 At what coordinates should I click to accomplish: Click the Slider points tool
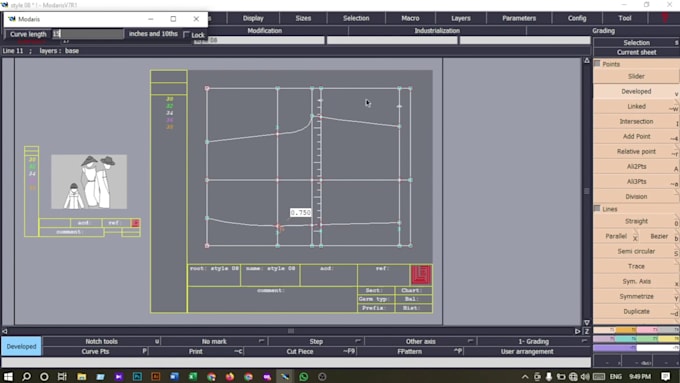pyautogui.click(x=636, y=76)
